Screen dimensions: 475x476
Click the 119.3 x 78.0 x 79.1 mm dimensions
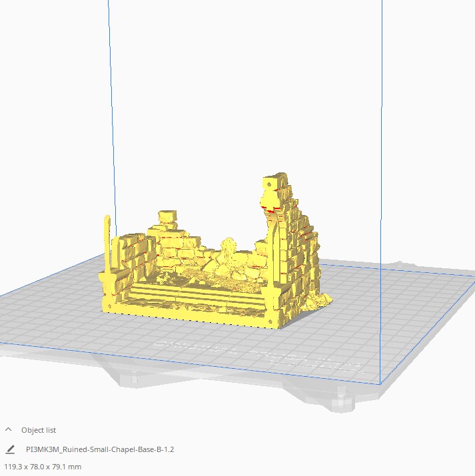point(43,467)
